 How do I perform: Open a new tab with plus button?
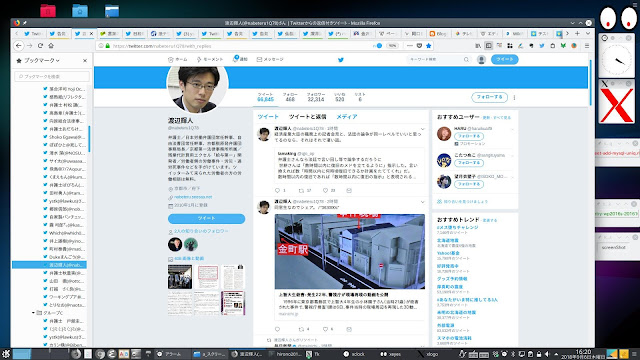[577, 33]
